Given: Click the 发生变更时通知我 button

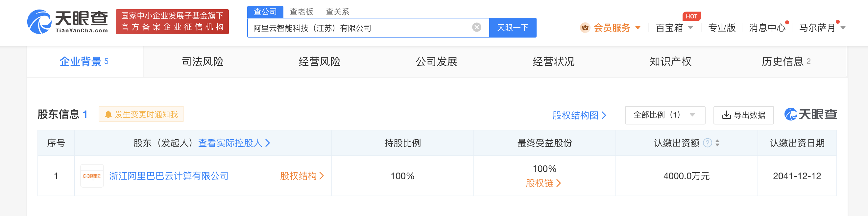Looking at the screenshot, I should (141, 114).
